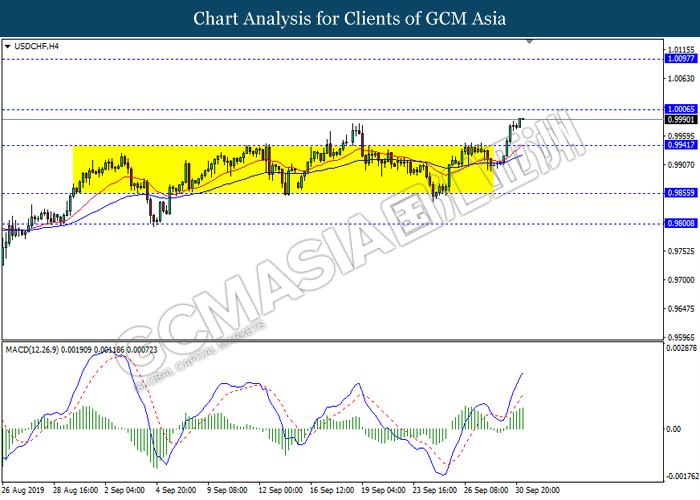The height and width of the screenshot is (500, 700).
Task: Click the 0.98559 support level label
Action: [x=681, y=193]
